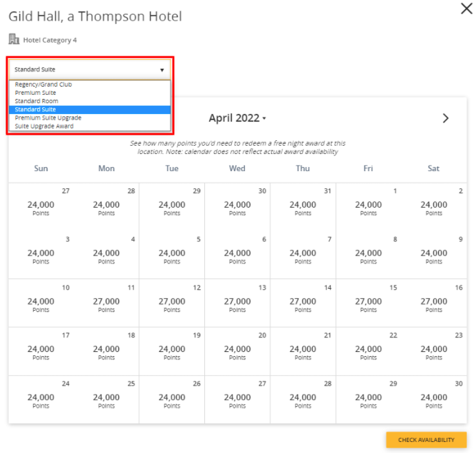Pick March 28 date cell
The height and width of the screenshot is (453, 476).
(x=107, y=206)
